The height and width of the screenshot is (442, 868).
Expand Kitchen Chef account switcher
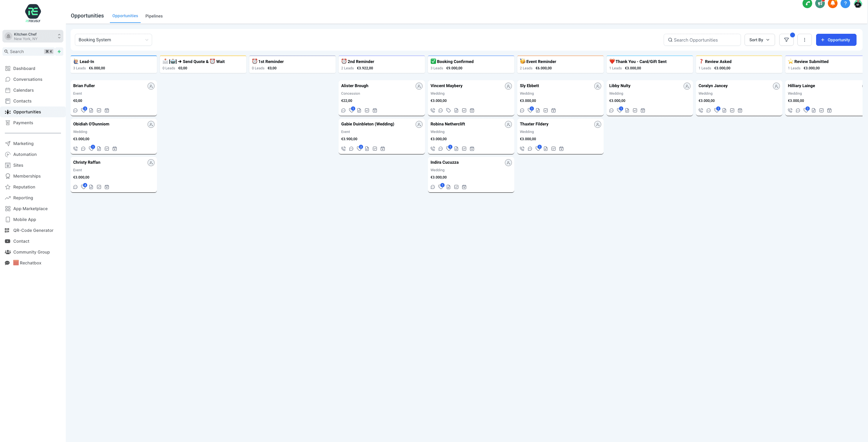tap(33, 36)
